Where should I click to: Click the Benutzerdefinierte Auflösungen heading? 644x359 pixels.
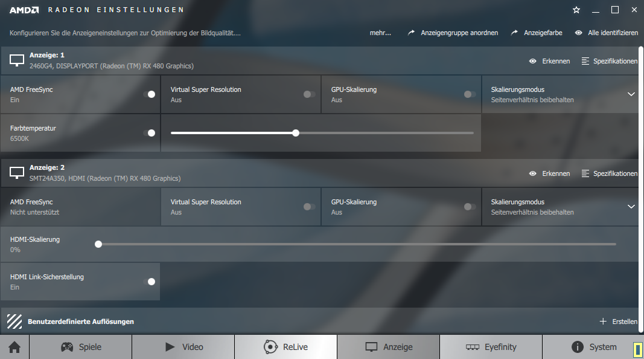click(x=81, y=322)
